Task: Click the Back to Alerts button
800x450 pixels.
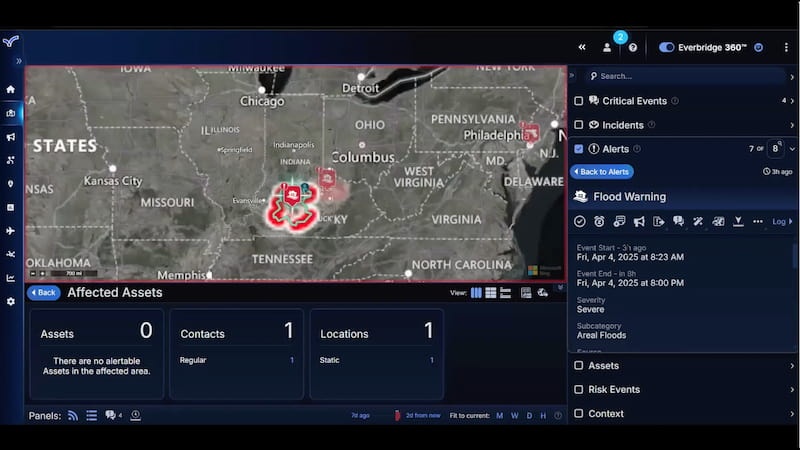Action: 602,172
